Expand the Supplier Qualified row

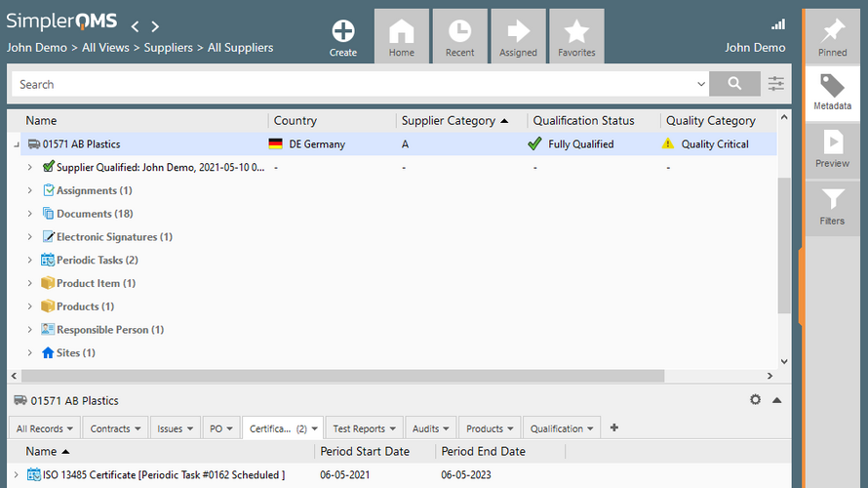coord(30,167)
